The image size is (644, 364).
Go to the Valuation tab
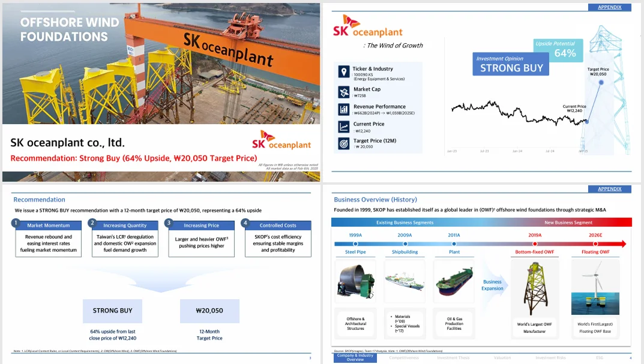point(502,358)
